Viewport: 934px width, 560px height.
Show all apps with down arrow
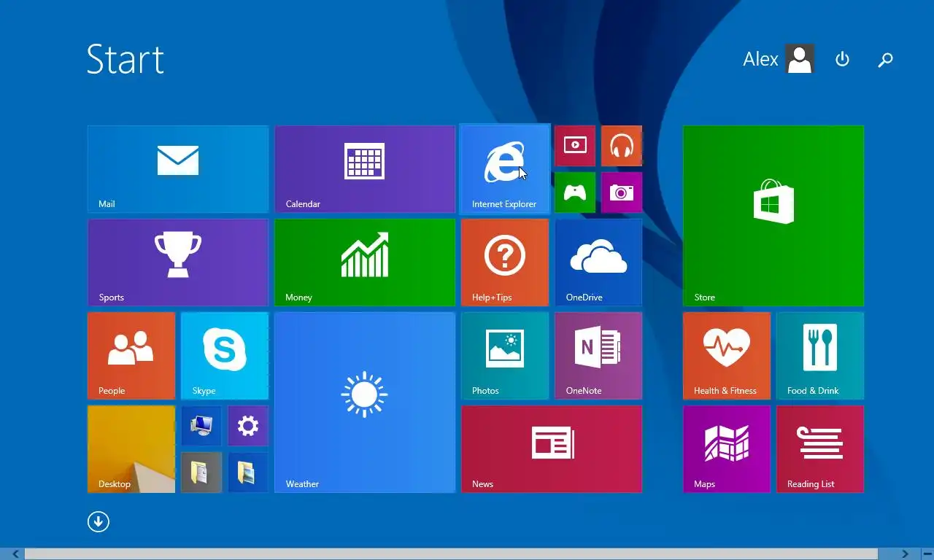(99, 521)
